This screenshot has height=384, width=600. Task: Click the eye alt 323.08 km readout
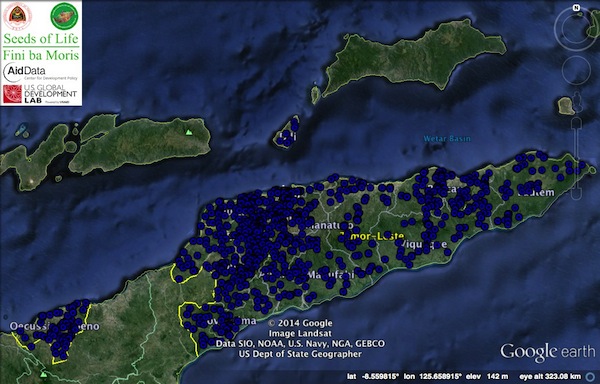tap(551, 377)
